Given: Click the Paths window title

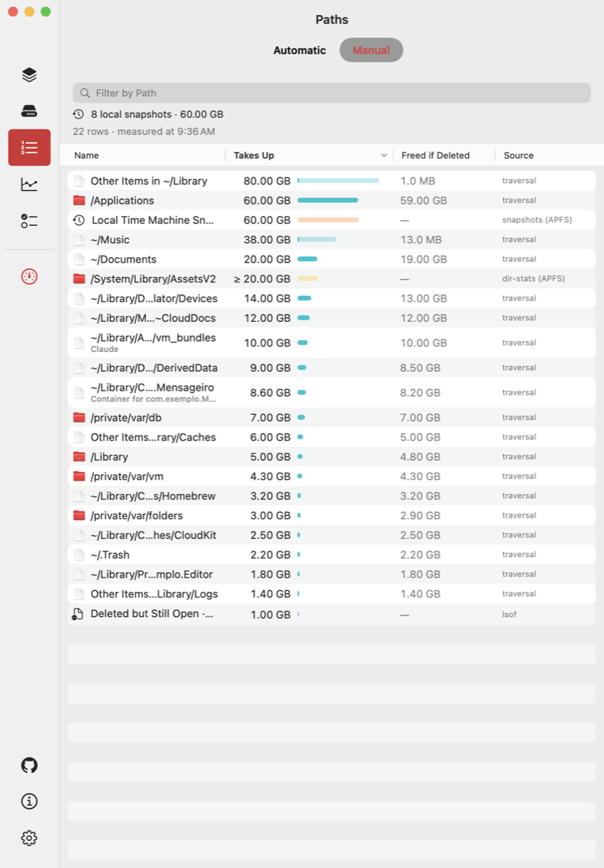Looking at the screenshot, I should [332, 20].
